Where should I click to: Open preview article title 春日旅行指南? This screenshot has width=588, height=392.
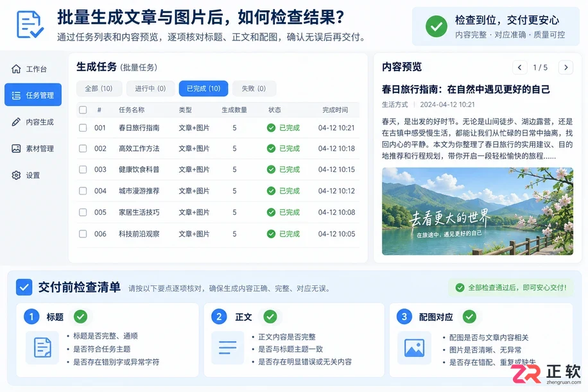tap(466, 89)
